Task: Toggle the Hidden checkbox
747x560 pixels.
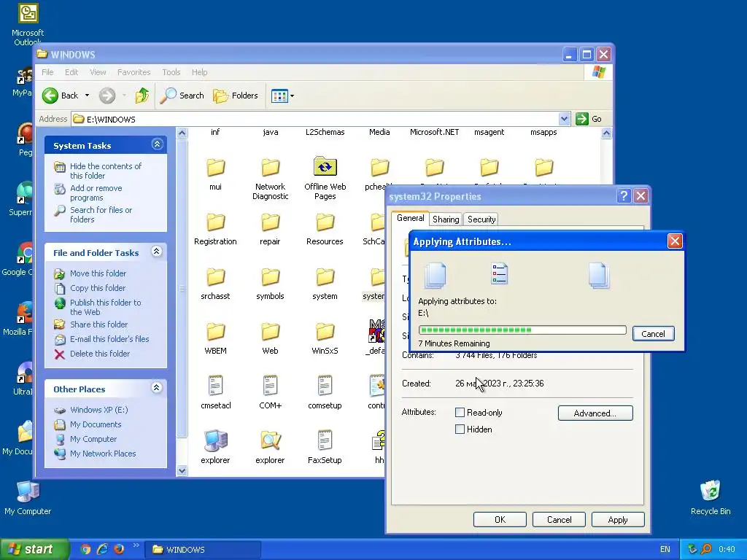Action: (460, 429)
